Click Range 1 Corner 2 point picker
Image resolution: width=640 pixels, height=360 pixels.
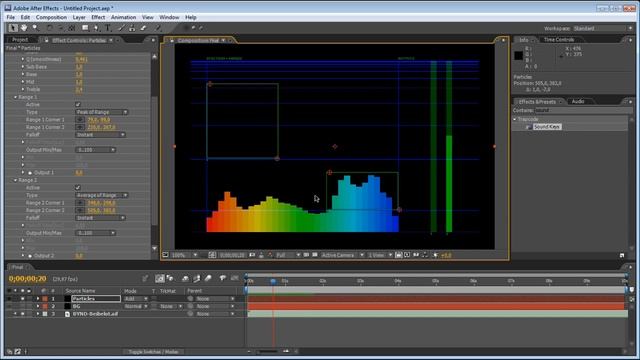pos(80,127)
